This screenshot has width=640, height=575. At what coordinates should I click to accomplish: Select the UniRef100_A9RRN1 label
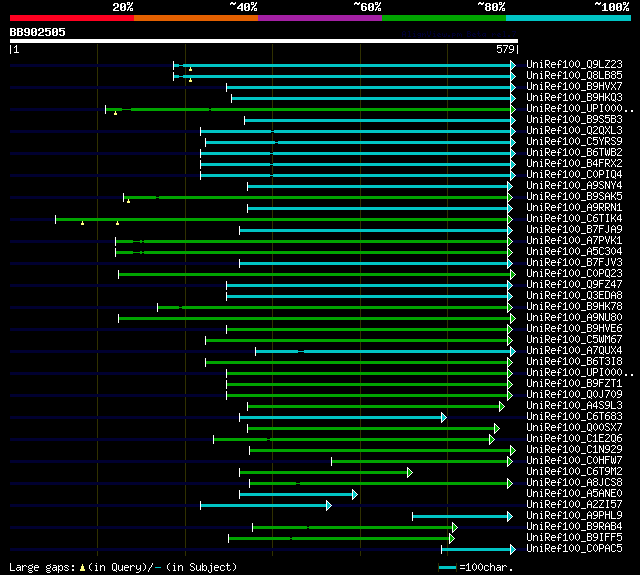(574, 208)
